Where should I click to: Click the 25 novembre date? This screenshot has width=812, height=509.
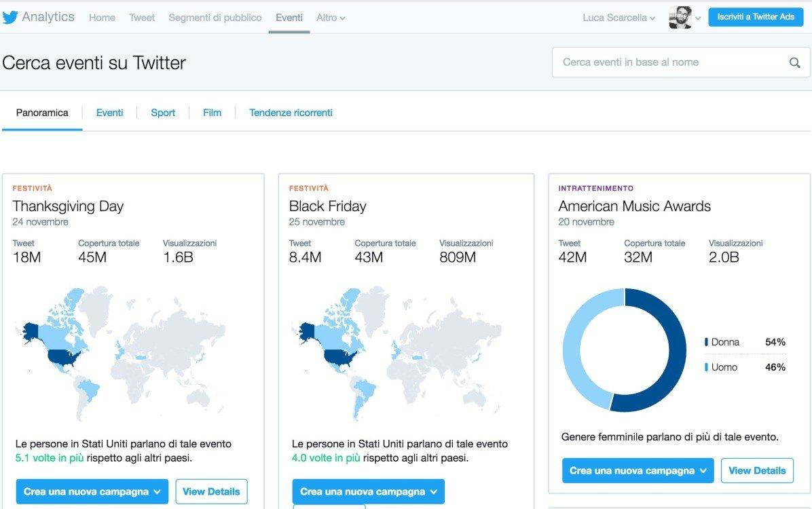pos(317,222)
